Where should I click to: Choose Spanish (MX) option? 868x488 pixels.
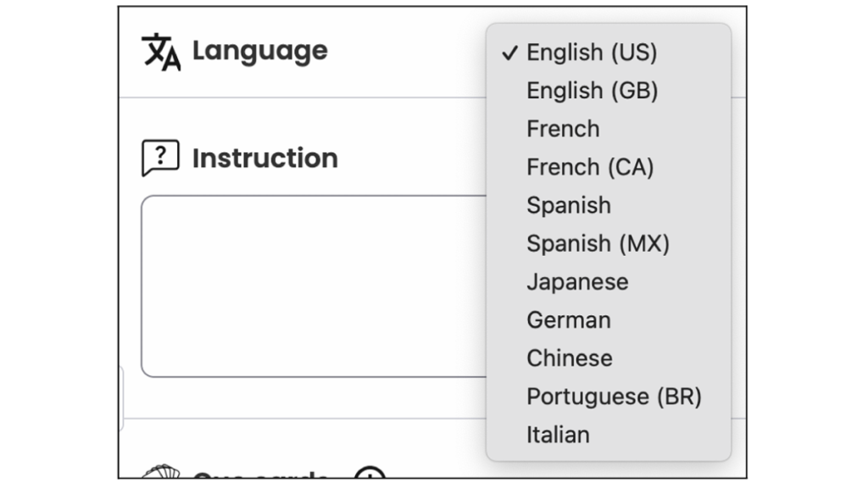pyautogui.click(x=598, y=244)
